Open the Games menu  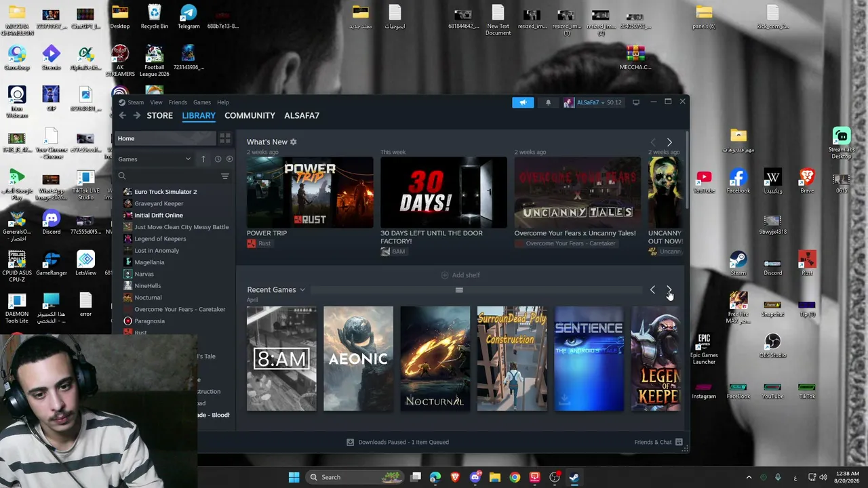click(x=202, y=102)
